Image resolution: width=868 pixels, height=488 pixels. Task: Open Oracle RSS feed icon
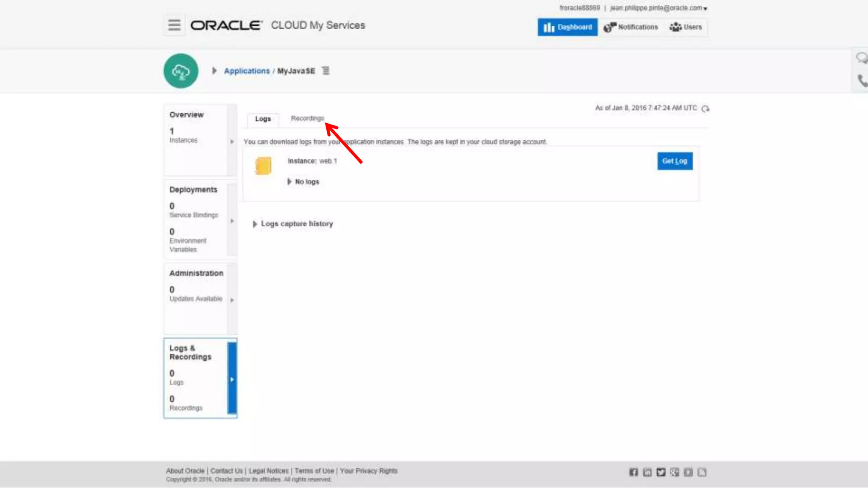[702, 472]
